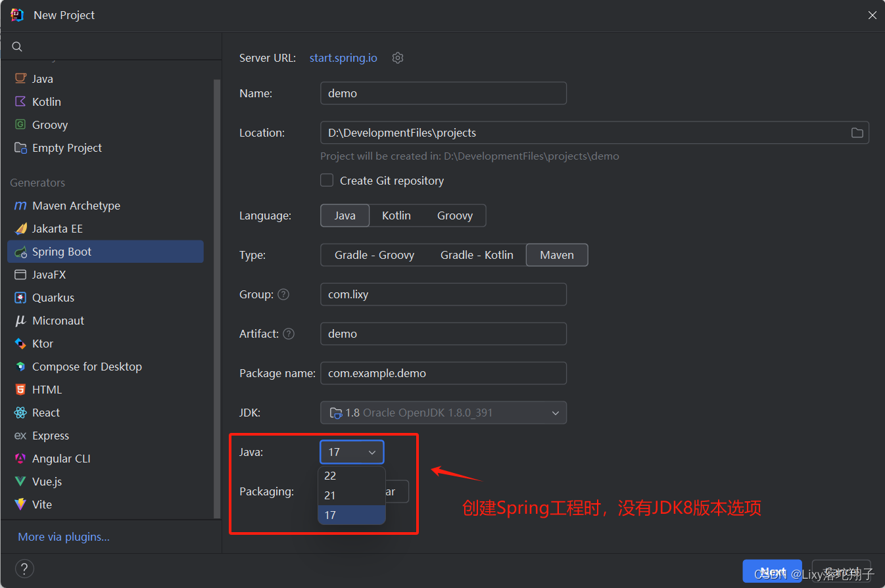The width and height of the screenshot is (885, 588).
Task: Click the Groovy icon in sidebar
Action: 20,125
